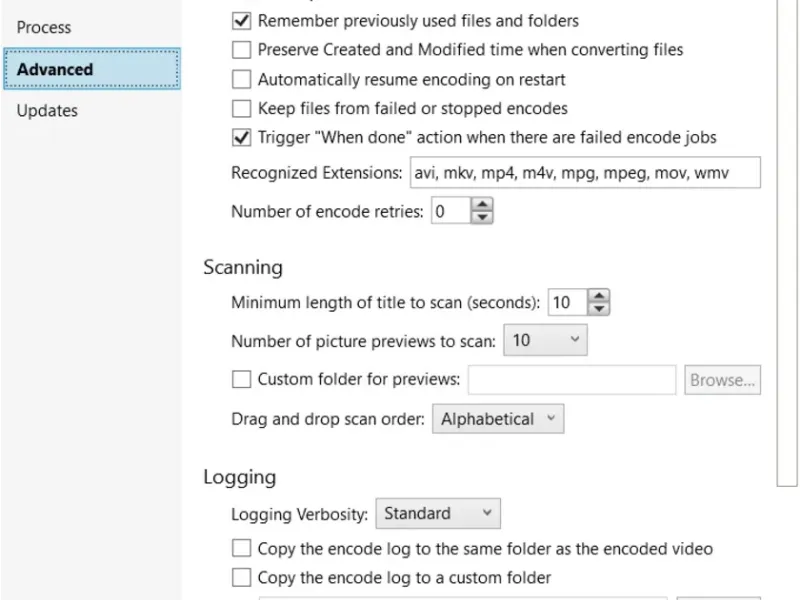Viewport: 800px width, 600px height.
Task: Open the Logging Verbosity dropdown
Action: [x=438, y=514]
